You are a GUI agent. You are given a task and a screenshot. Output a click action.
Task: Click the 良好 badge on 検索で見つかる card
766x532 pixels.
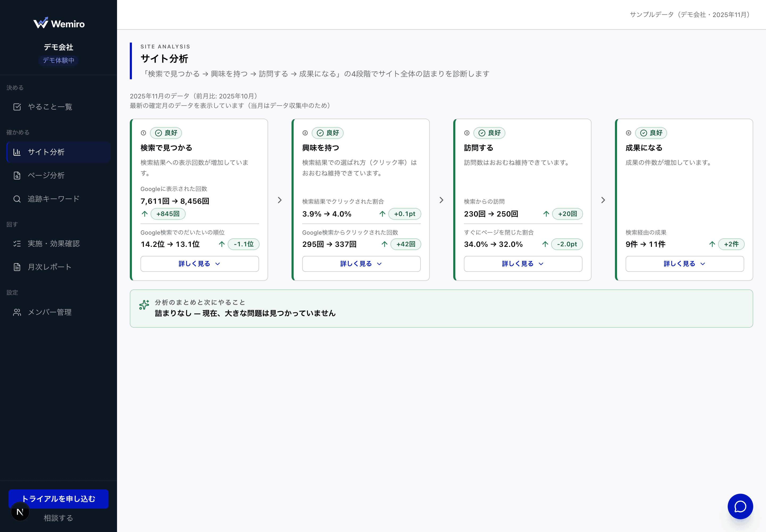pyautogui.click(x=166, y=133)
